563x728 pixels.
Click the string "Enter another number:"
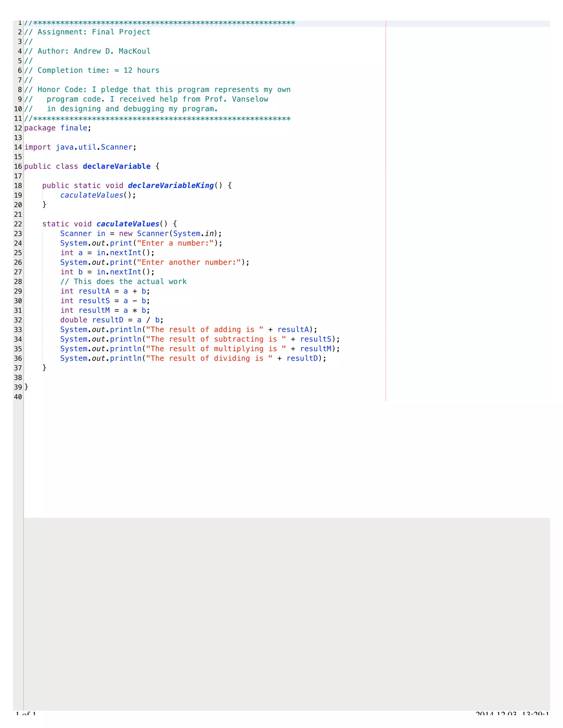(189, 263)
